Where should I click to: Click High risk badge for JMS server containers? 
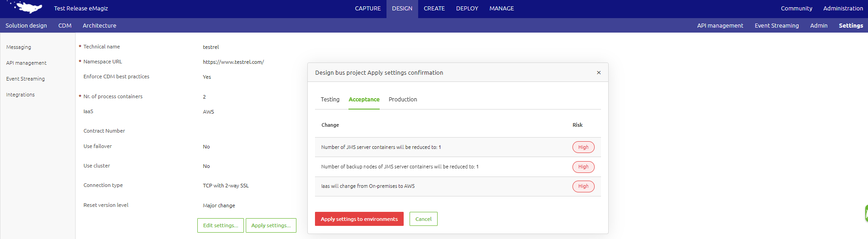coord(583,147)
